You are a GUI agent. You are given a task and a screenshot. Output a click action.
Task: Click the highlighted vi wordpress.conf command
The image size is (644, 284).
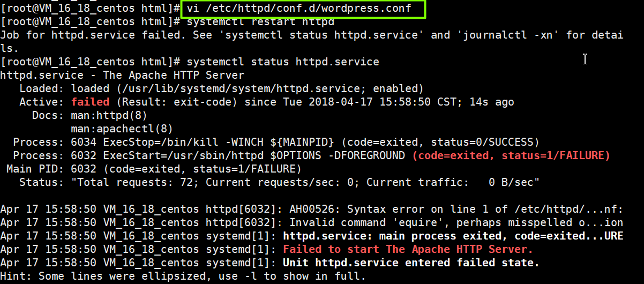click(298, 9)
